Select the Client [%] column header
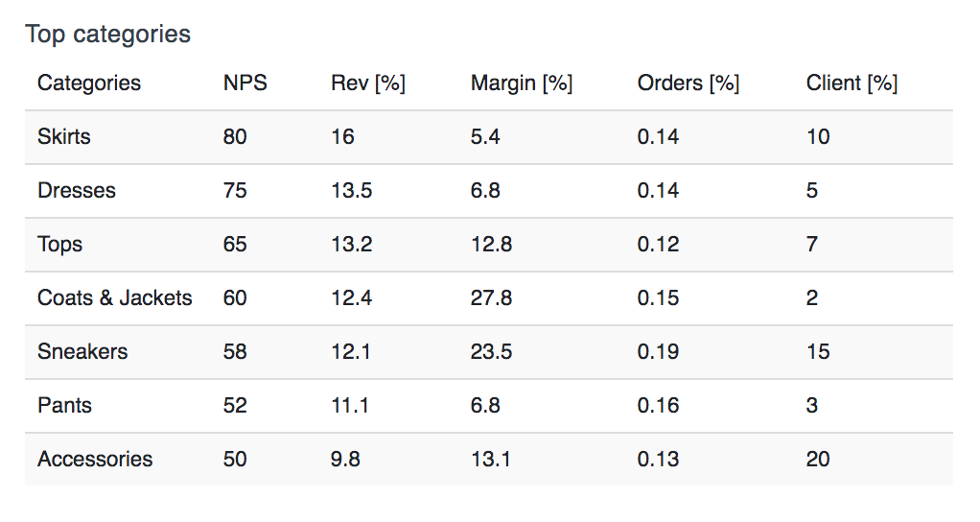The height and width of the screenshot is (522, 980). (852, 83)
